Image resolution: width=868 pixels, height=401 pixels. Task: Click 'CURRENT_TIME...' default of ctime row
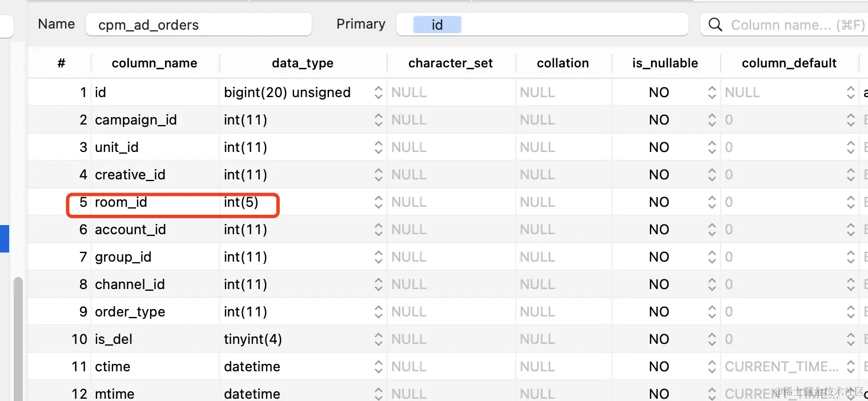coord(782,367)
